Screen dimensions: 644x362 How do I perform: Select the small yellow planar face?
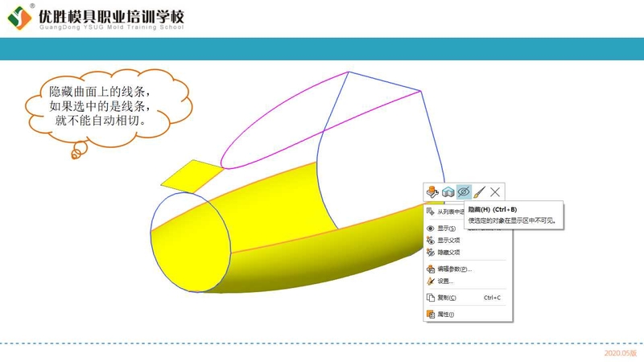(x=192, y=176)
